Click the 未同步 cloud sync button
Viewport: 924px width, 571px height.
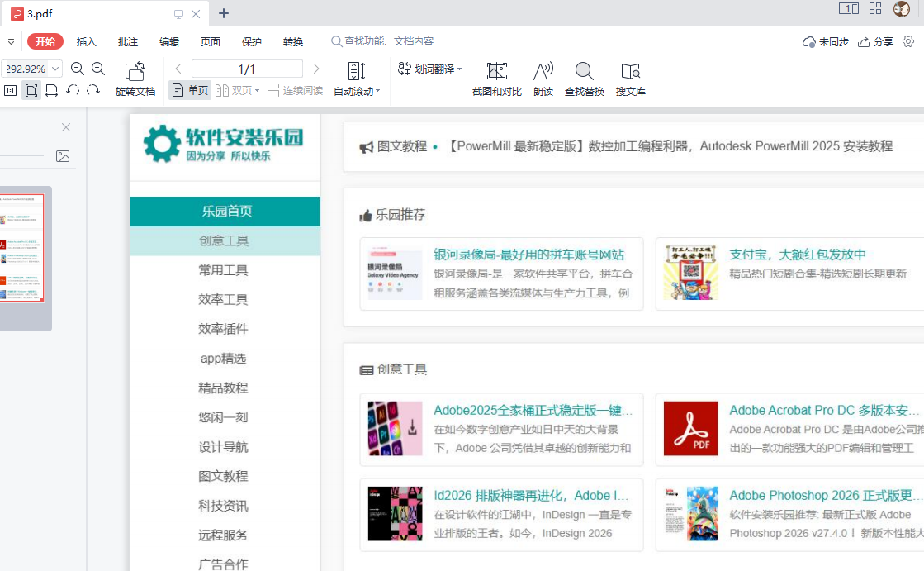point(826,42)
